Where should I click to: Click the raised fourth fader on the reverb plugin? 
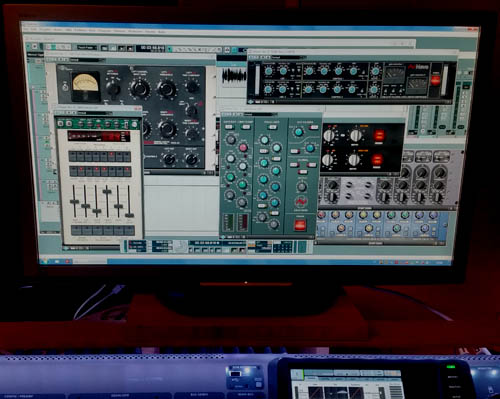coord(107,191)
